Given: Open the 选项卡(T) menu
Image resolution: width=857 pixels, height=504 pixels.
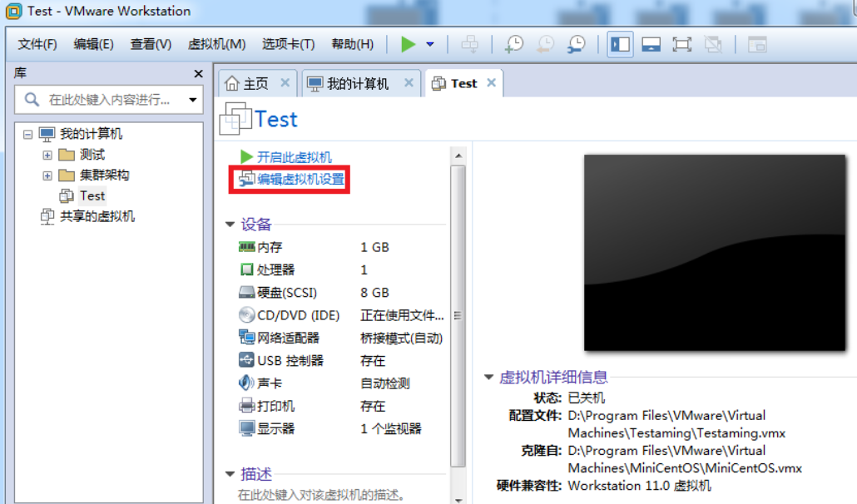Looking at the screenshot, I should (288, 44).
